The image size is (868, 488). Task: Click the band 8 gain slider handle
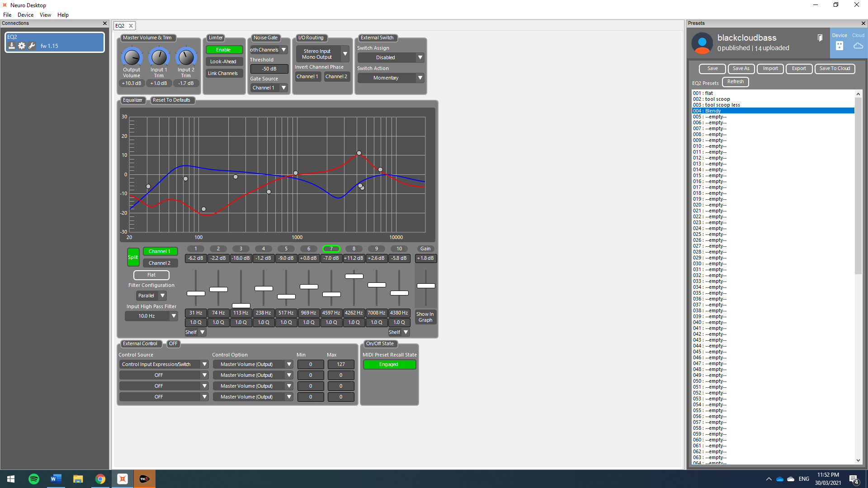[354, 276]
